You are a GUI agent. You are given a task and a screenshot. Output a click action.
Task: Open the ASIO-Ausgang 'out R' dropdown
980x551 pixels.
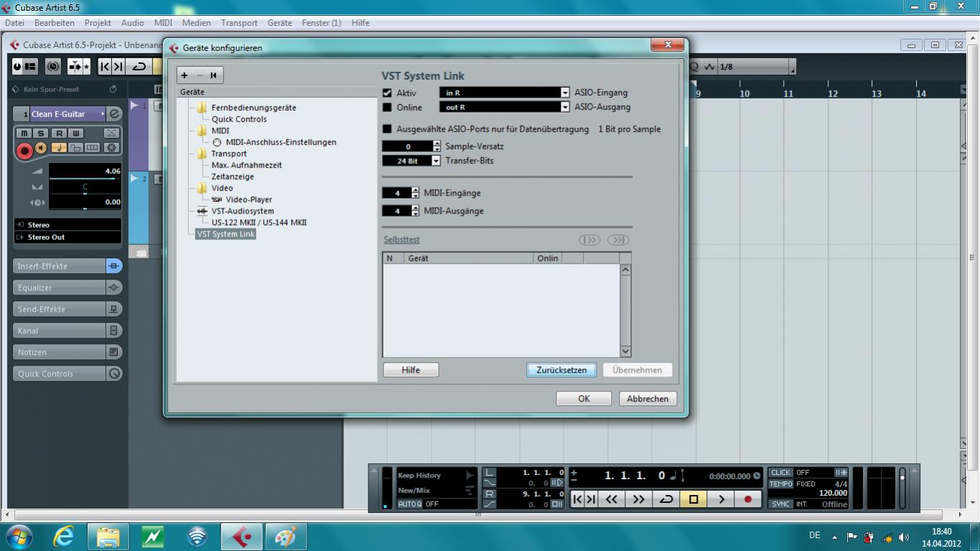(565, 108)
